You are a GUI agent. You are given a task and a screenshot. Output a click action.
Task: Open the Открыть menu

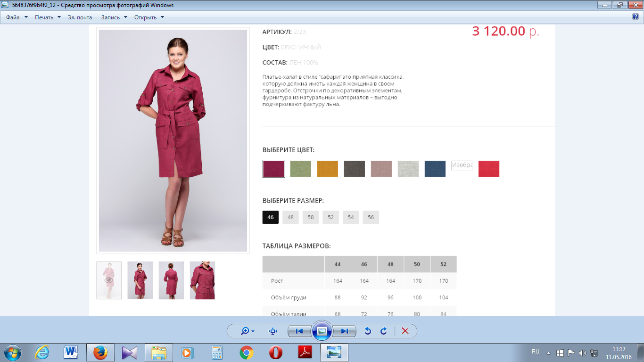tap(146, 17)
